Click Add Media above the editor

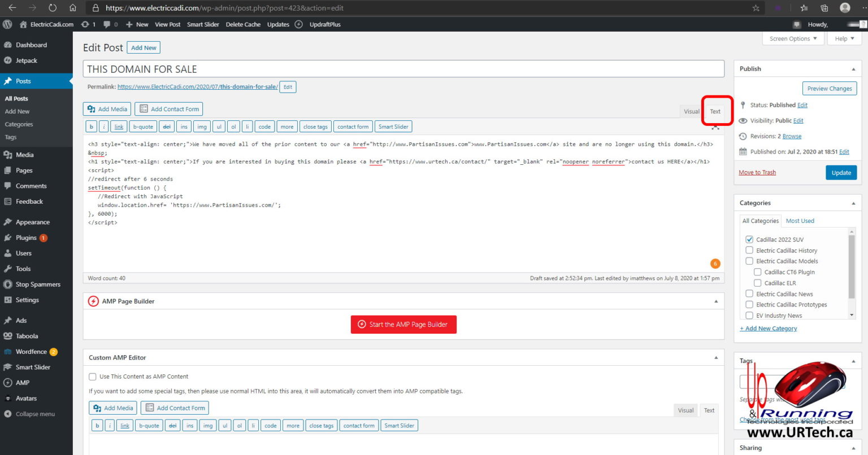106,108
